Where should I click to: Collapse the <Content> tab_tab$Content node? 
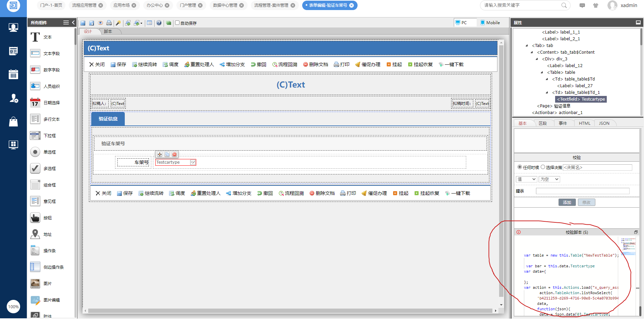point(532,52)
